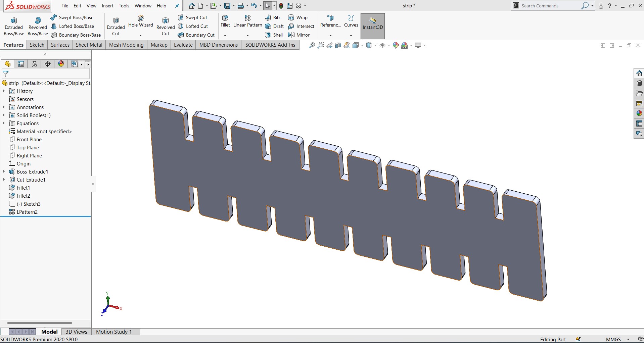Select the Draft feature tool

coord(274,26)
